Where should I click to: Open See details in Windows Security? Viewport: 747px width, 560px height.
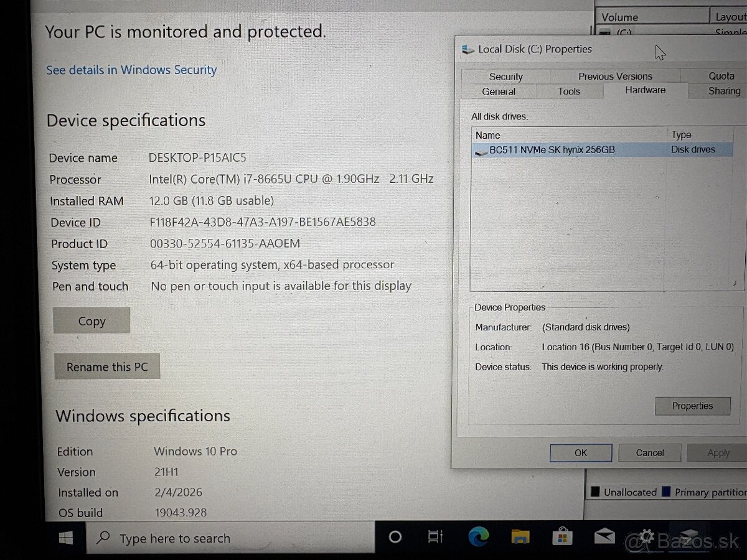click(131, 70)
